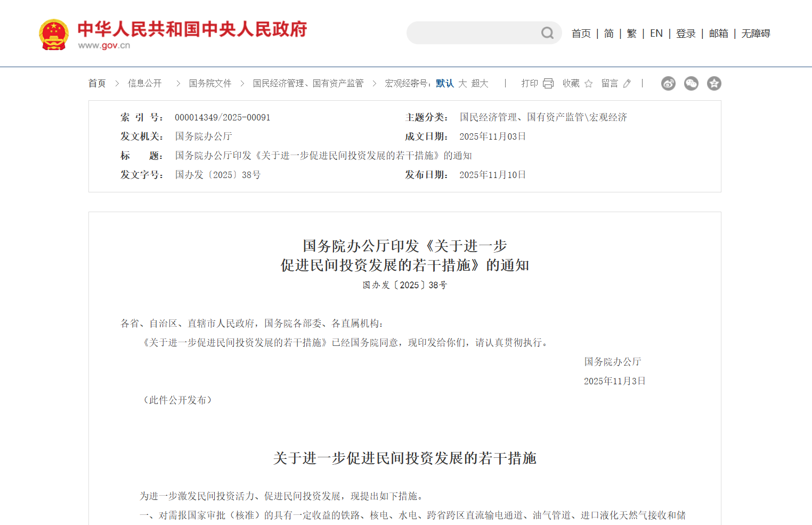812x525 pixels.
Task: Click the printer icon
Action: click(x=548, y=84)
